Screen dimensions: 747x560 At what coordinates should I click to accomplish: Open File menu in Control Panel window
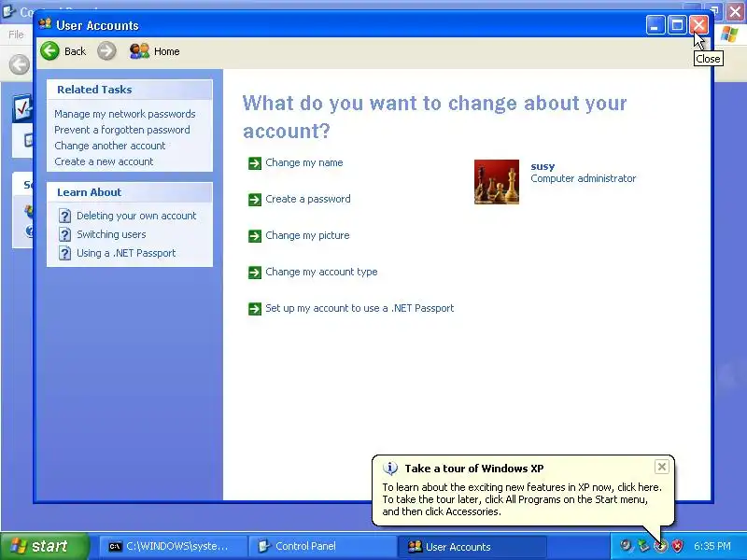[x=16, y=35]
